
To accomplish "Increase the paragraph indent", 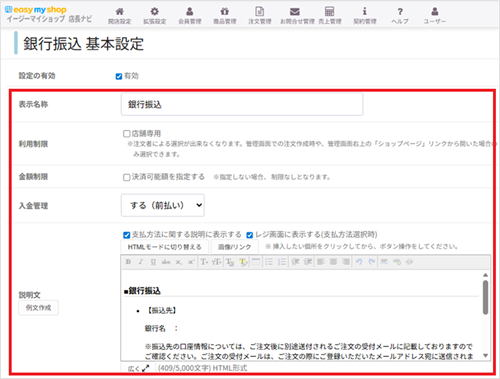I will [308, 262].
